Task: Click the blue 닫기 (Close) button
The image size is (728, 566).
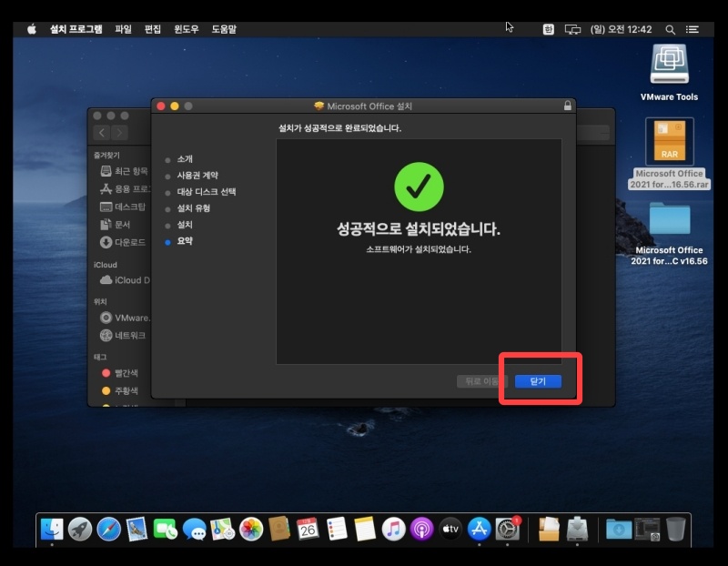Action: click(538, 381)
